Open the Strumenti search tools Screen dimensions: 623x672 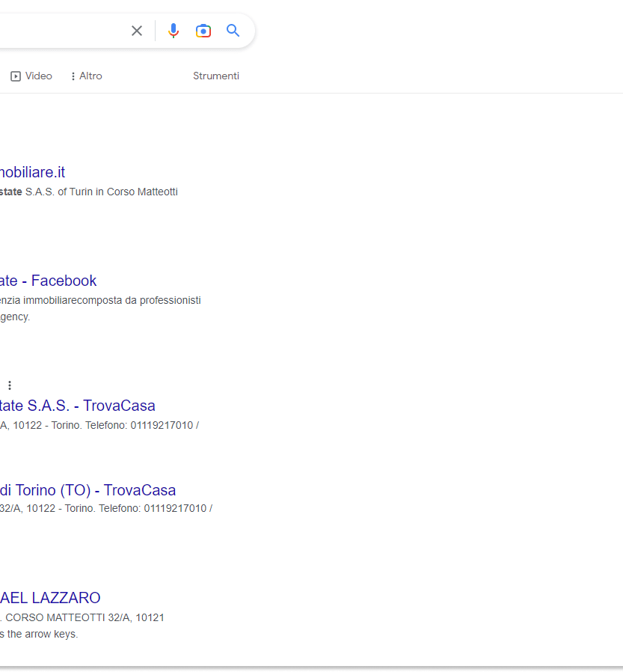point(216,76)
